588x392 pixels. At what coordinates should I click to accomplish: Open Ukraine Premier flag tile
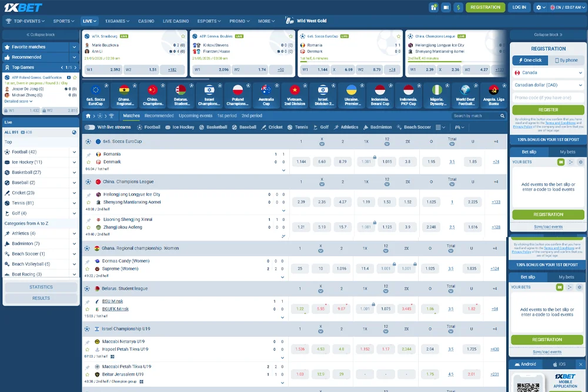[x=352, y=95]
